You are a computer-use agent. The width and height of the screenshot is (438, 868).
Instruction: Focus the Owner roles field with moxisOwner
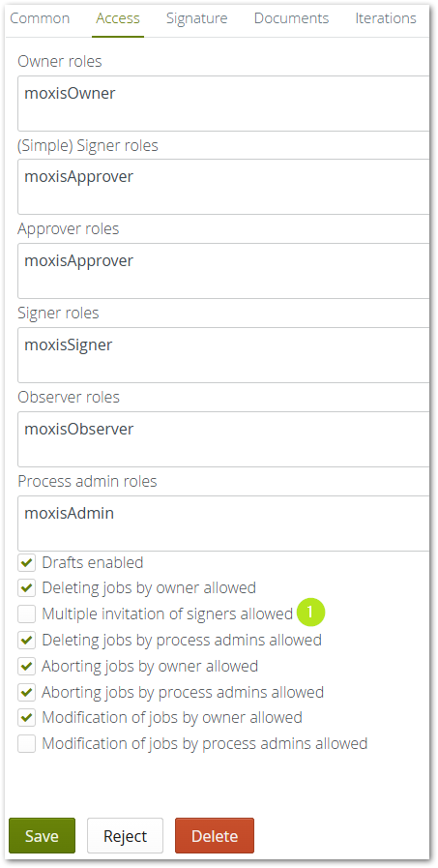point(223,104)
